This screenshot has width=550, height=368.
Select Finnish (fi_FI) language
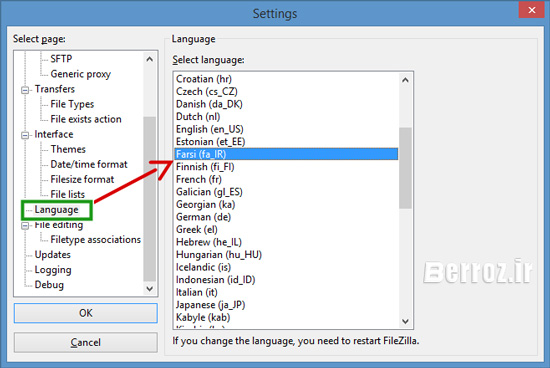pos(286,167)
